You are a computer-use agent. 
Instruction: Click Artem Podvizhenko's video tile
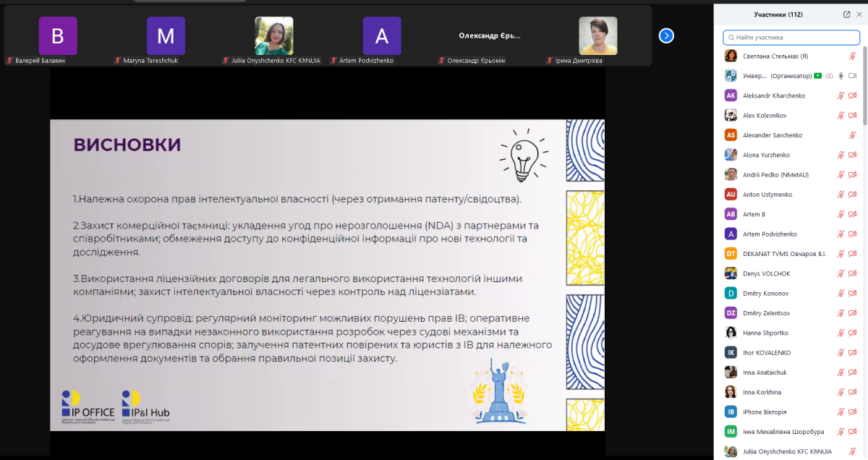pos(381,36)
